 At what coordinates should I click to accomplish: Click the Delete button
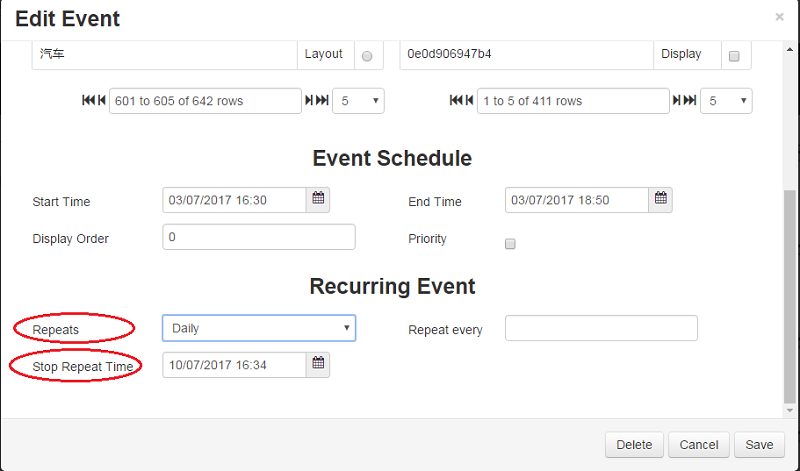[634, 445]
